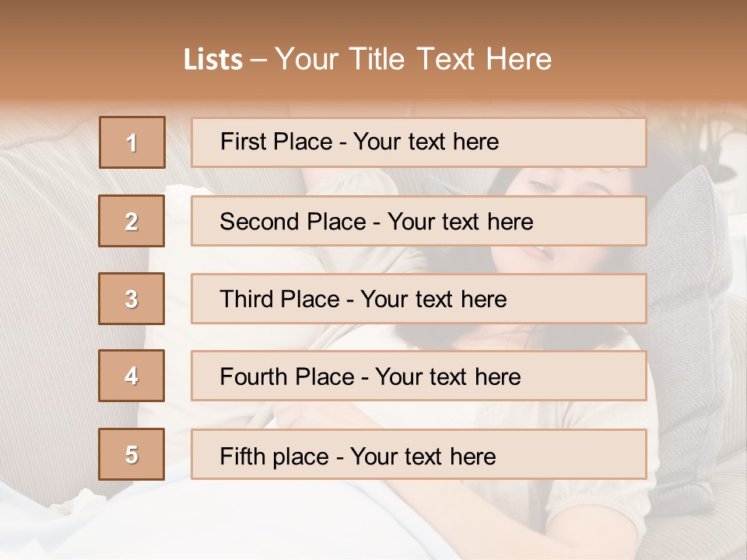Click the slide title text
This screenshot has width=747, height=560.
367,59
